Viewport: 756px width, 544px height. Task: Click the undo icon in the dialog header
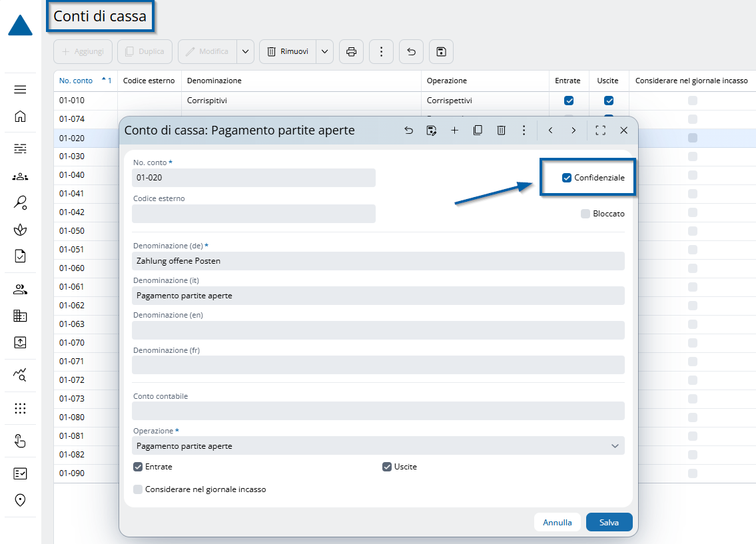tap(409, 131)
